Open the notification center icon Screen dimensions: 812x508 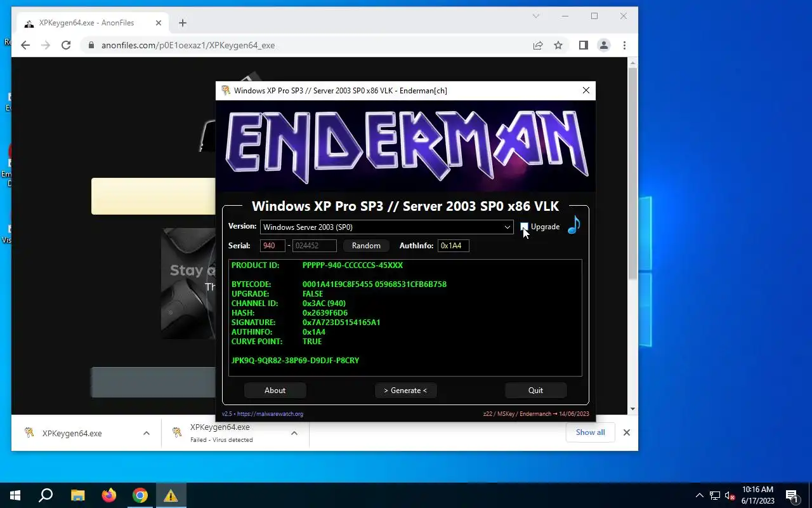tap(792, 495)
